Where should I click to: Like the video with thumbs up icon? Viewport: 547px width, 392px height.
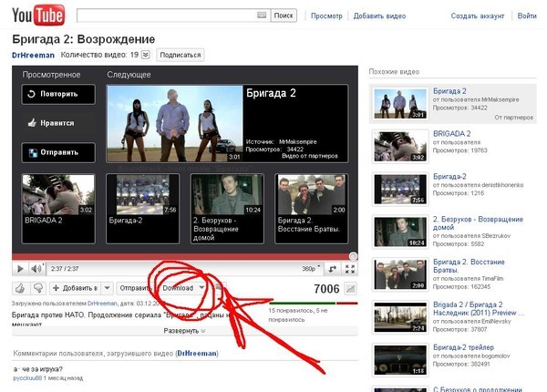(20, 288)
